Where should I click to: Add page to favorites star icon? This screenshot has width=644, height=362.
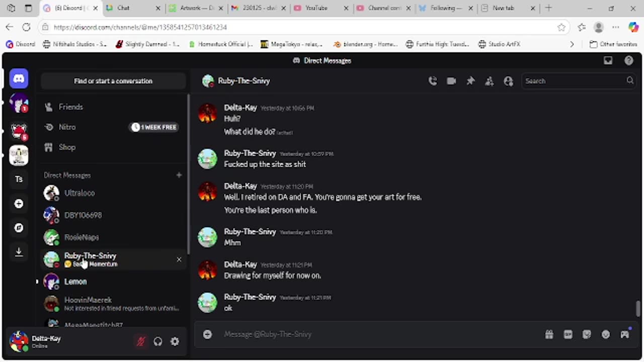[561, 27]
